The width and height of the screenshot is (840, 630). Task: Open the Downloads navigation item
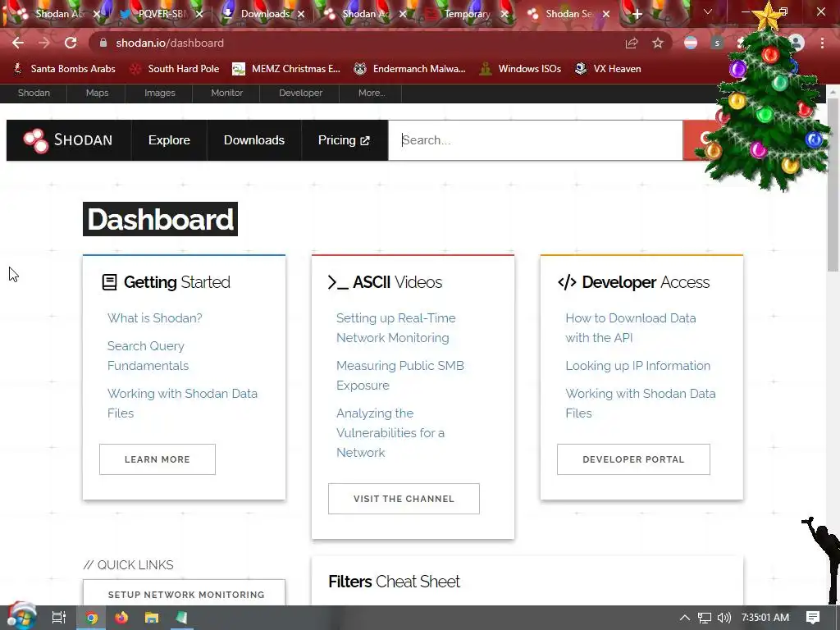[x=254, y=140]
